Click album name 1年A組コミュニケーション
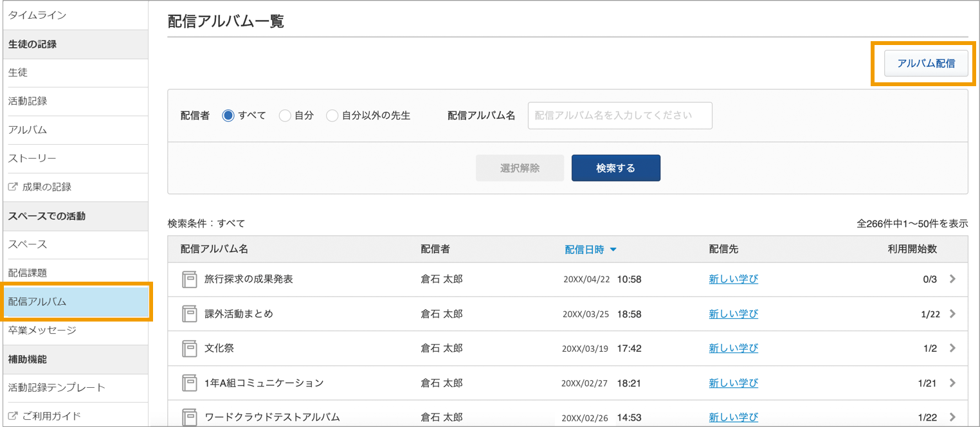The width and height of the screenshot is (980, 427). [264, 383]
